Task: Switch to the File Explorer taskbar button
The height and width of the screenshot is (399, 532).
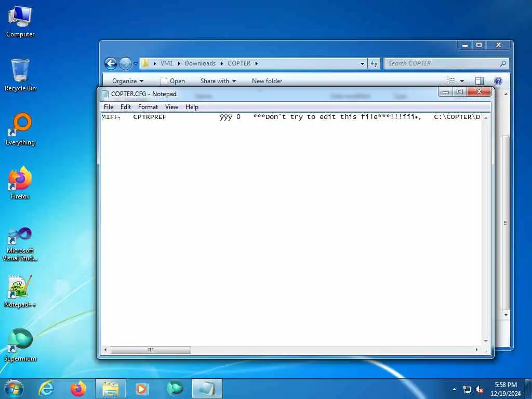Action: tap(111, 389)
